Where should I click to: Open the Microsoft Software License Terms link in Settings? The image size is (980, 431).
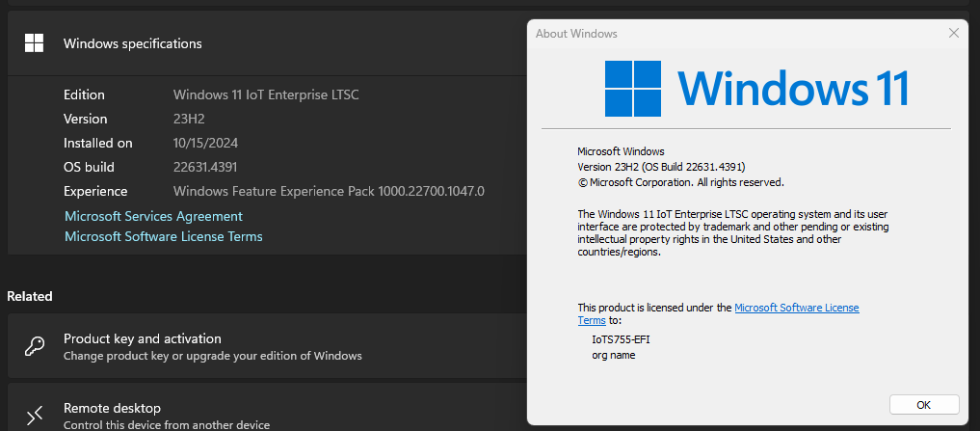click(164, 236)
